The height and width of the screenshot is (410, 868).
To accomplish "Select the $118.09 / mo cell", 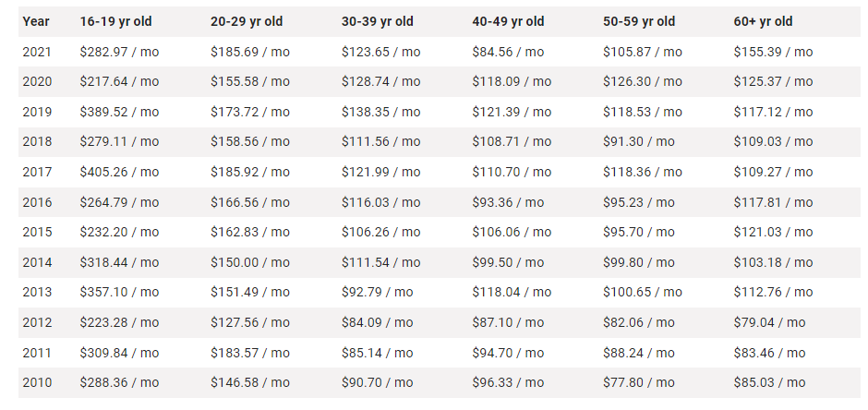I will tap(512, 82).
